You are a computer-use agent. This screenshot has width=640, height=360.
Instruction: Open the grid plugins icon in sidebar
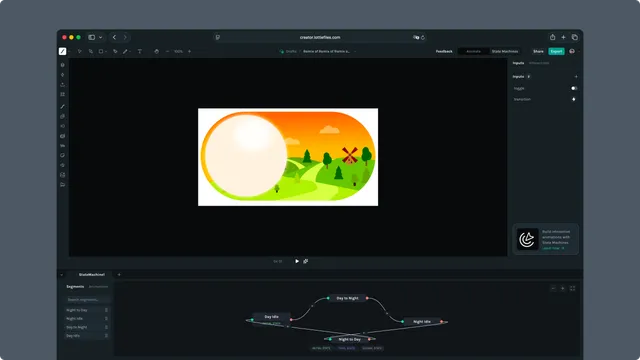[x=62, y=94]
